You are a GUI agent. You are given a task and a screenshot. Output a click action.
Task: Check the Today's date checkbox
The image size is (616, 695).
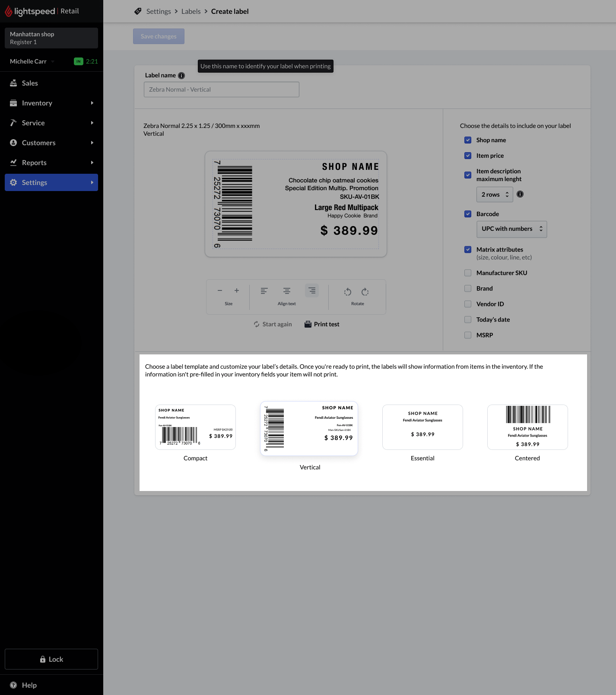pos(468,319)
